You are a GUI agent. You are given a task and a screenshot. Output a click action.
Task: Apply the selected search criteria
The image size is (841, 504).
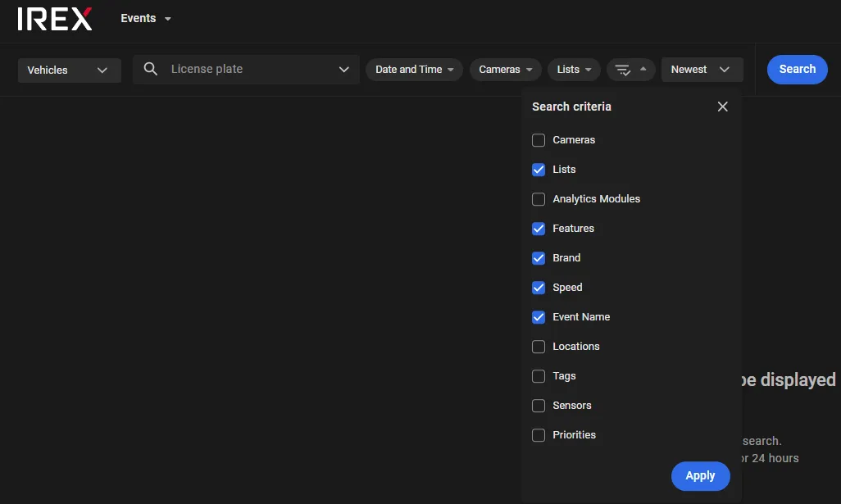pyautogui.click(x=701, y=476)
